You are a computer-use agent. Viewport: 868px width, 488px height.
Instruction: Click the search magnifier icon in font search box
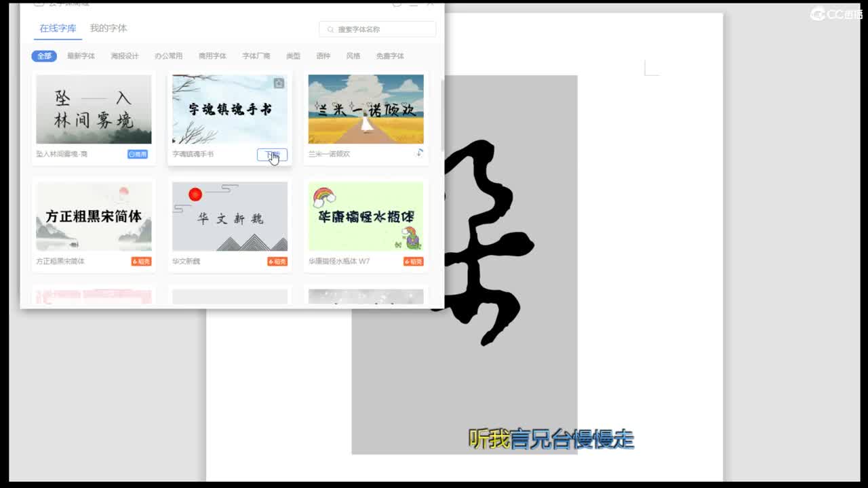[x=328, y=29]
